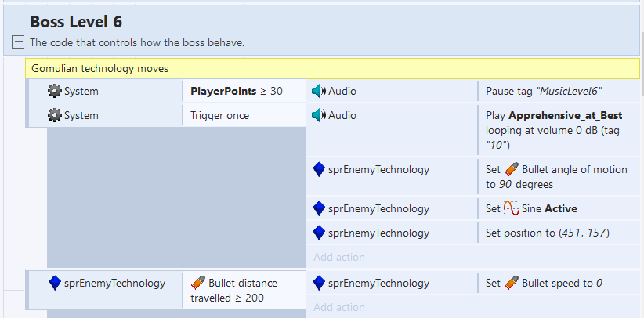Collapse the Boss Level 6 group
The height and width of the screenshot is (318, 644).
pyautogui.click(x=17, y=42)
